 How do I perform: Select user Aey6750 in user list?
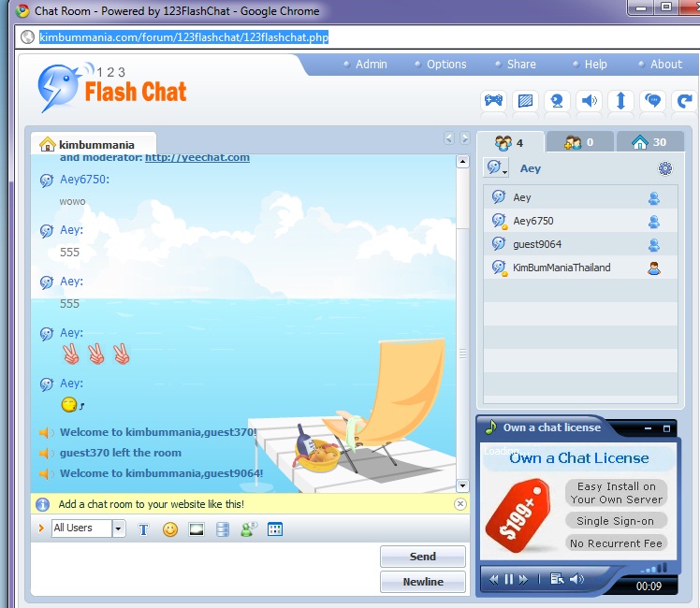[x=580, y=221]
